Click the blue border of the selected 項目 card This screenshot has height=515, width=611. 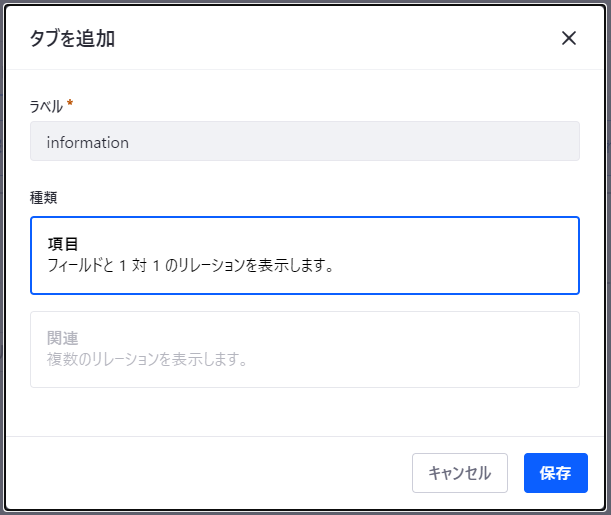(305, 218)
